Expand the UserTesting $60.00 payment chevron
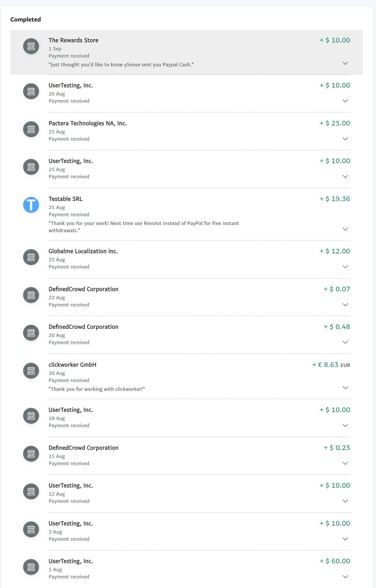This screenshot has width=376, height=588. pos(345,577)
